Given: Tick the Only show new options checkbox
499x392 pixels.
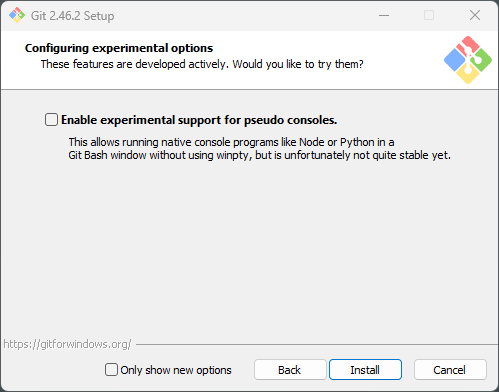Looking at the screenshot, I should [x=111, y=370].
